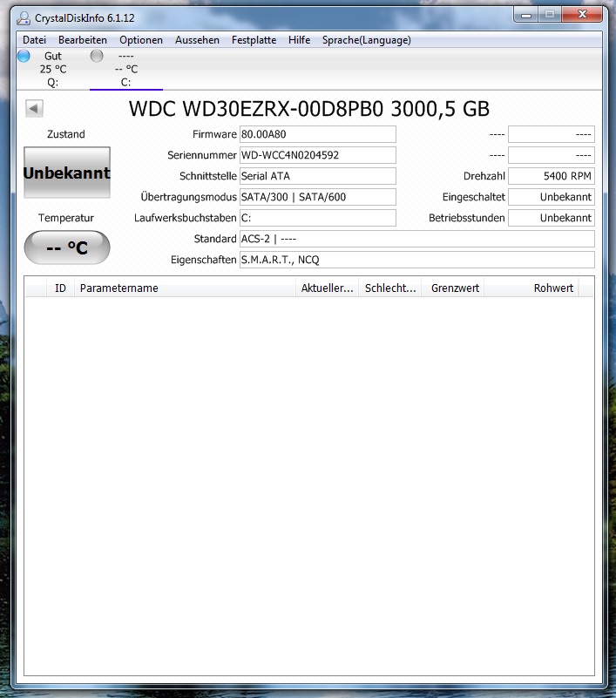Click the previous disk arrow button
This screenshot has width=616, height=698.
point(34,108)
